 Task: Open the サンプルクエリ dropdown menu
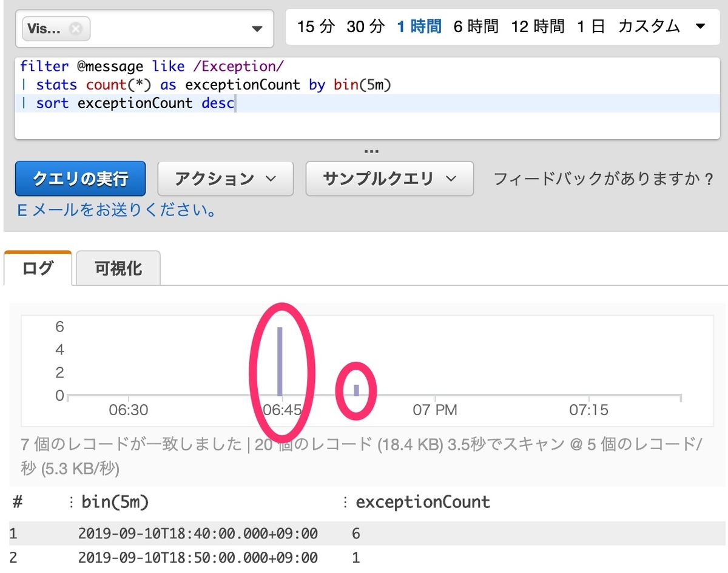[389, 178]
